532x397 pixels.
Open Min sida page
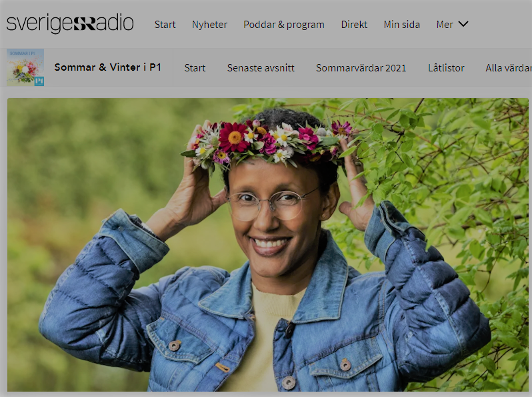tap(402, 25)
